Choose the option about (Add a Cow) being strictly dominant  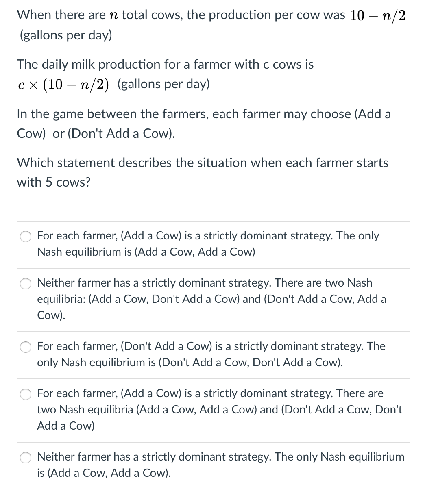click(26, 236)
